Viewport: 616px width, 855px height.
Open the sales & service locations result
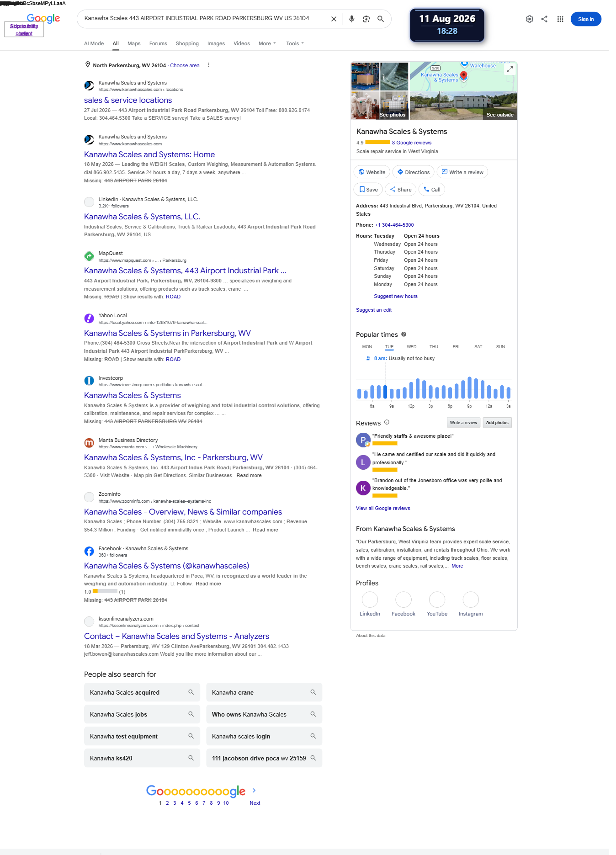(128, 100)
